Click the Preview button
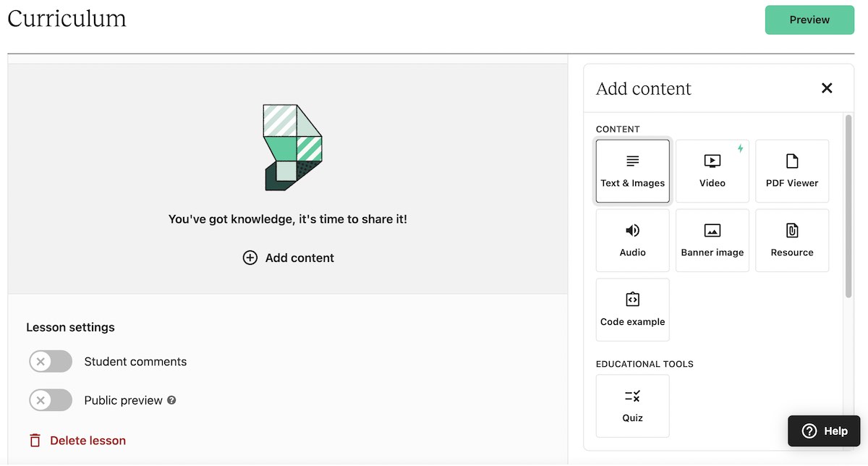The width and height of the screenshot is (868, 466). pyautogui.click(x=809, y=20)
